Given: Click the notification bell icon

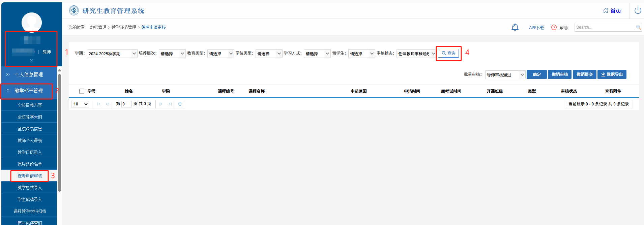Looking at the screenshot, I should point(515,27).
